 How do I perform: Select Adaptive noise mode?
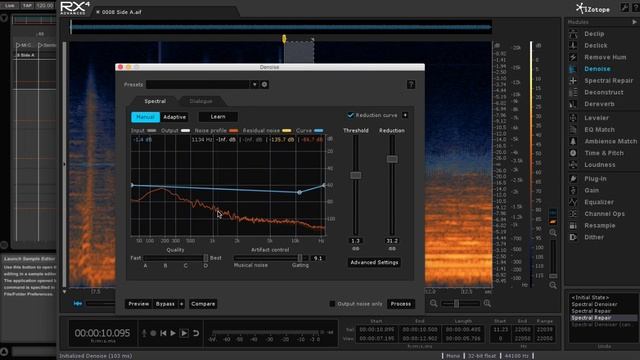point(174,117)
